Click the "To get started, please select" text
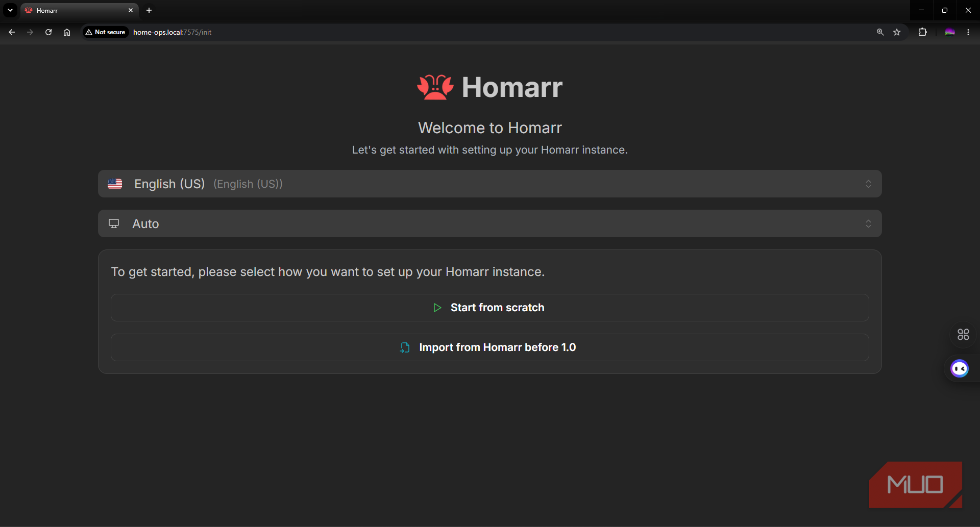The height and width of the screenshot is (527, 980). (x=328, y=272)
